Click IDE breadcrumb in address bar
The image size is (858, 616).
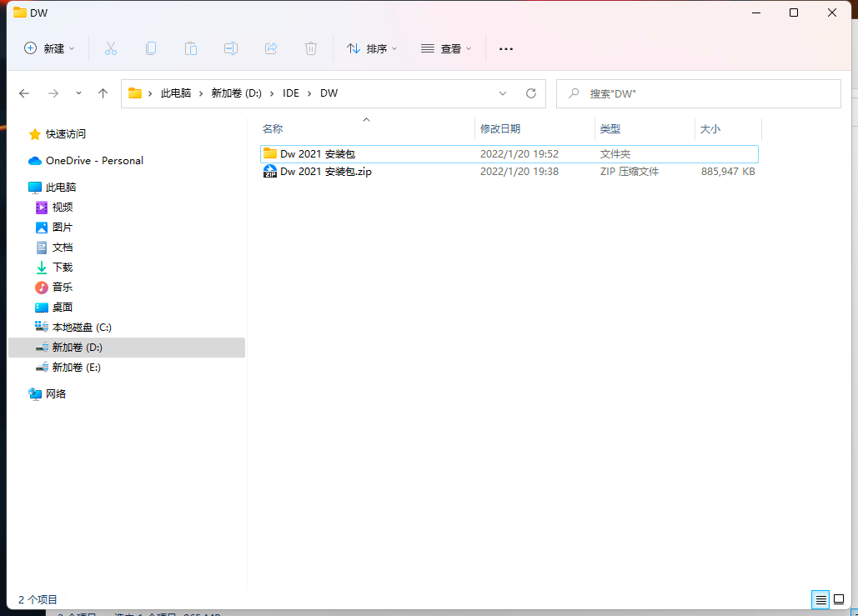pos(290,93)
